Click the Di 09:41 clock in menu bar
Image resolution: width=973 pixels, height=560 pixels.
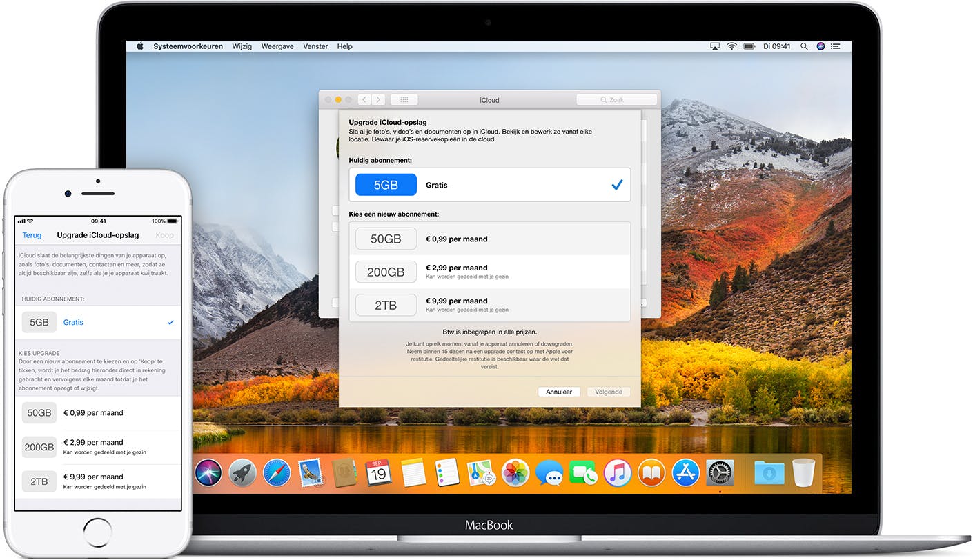pyautogui.click(x=777, y=46)
